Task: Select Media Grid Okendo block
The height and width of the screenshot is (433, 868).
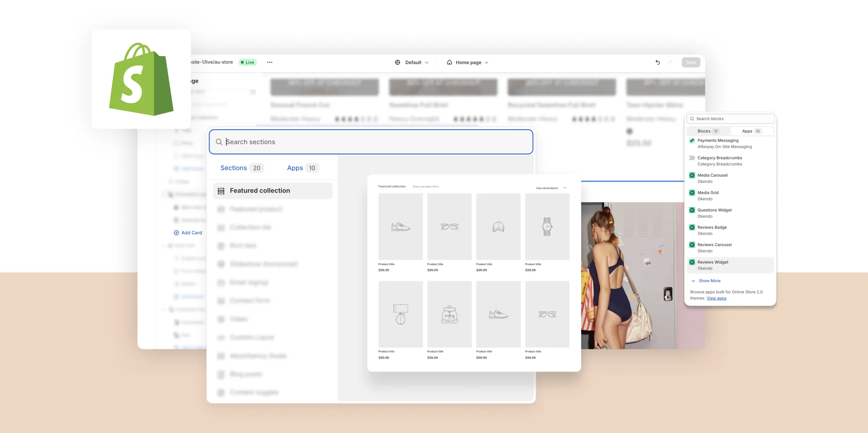Action: point(730,196)
